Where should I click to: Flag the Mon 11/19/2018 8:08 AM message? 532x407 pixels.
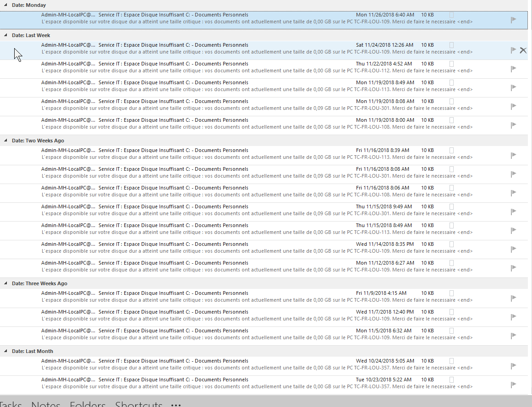[x=513, y=106]
